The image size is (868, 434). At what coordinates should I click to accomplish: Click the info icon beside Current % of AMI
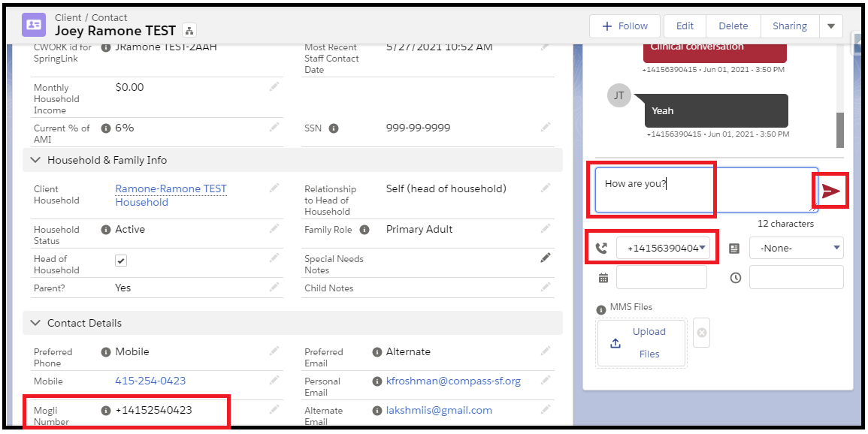106,128
